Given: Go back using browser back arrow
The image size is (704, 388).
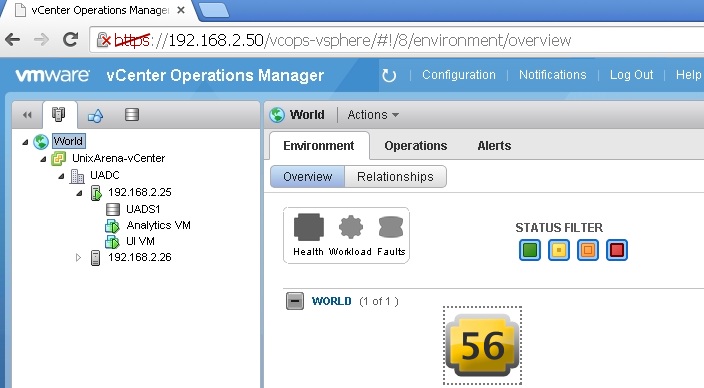Looking at the screenshot, I should 13,40.
